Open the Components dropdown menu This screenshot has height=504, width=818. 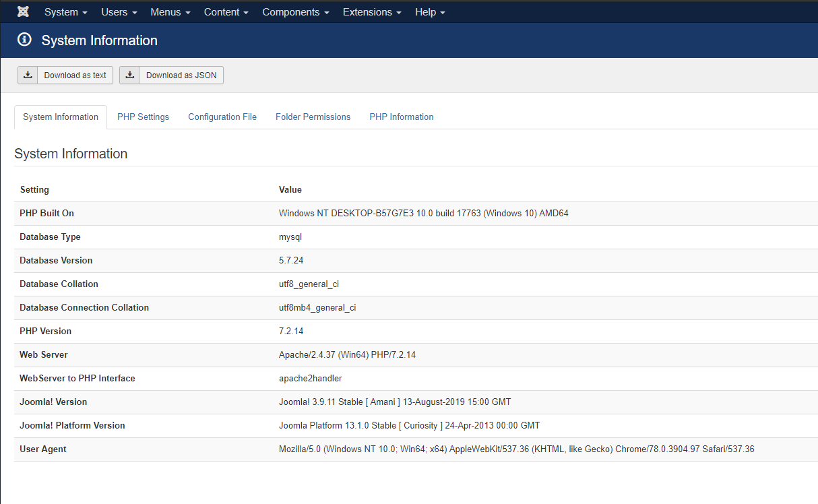pos(295,12)
